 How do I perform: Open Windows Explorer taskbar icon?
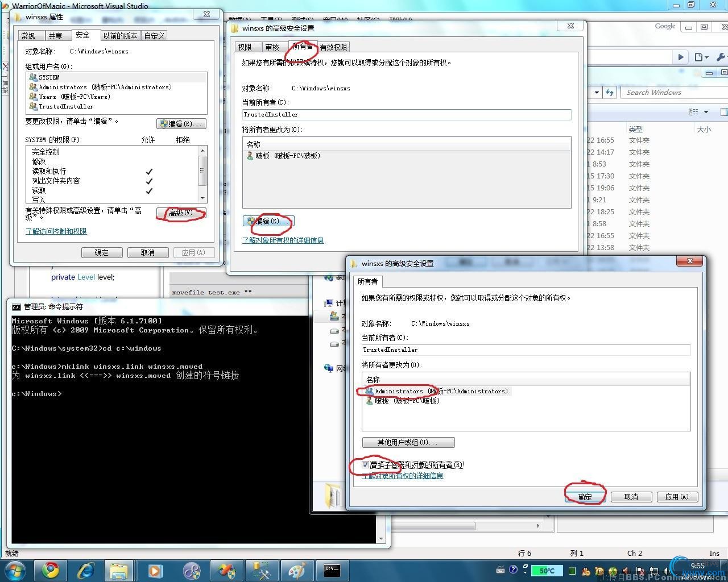point(119,570)
